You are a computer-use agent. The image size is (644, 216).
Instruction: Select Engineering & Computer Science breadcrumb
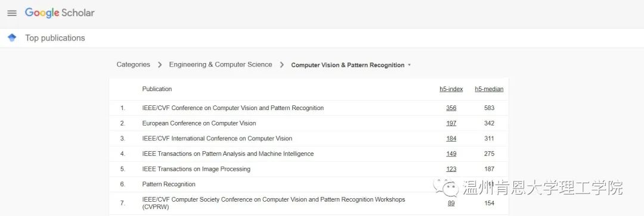pyautogui.click(x=221, y=64)
